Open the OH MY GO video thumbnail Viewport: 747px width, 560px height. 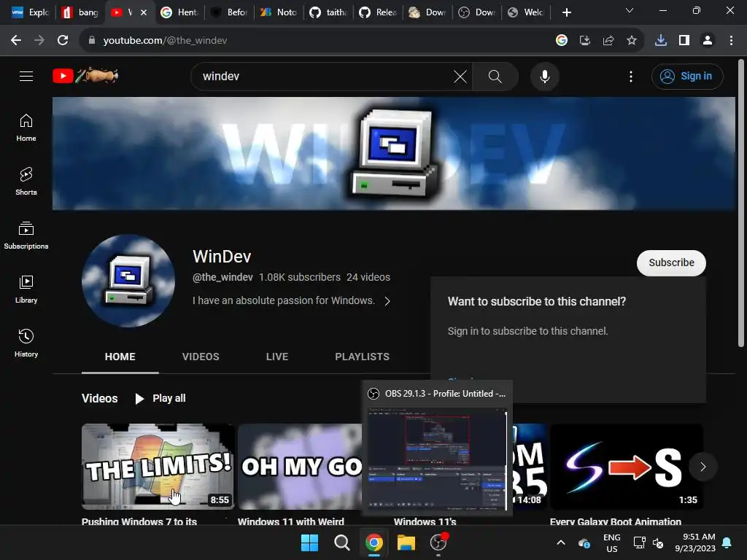click(x=300, y=466)
